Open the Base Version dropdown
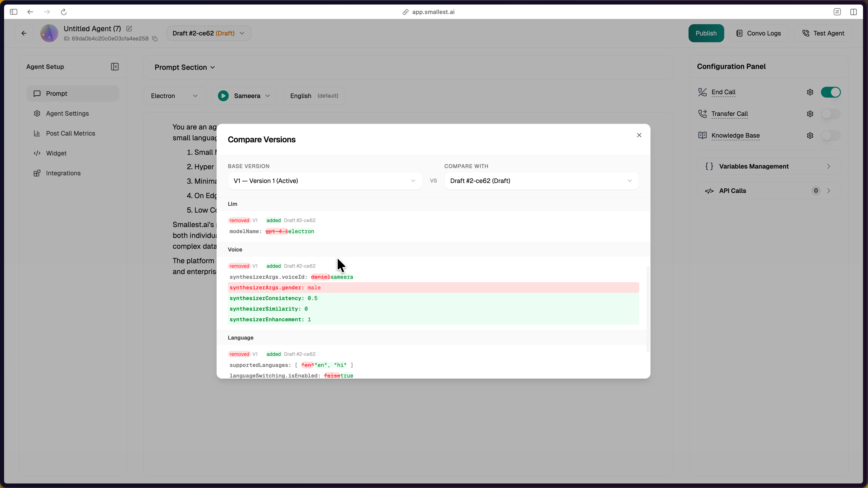868x488 pixels. point(325,181)
